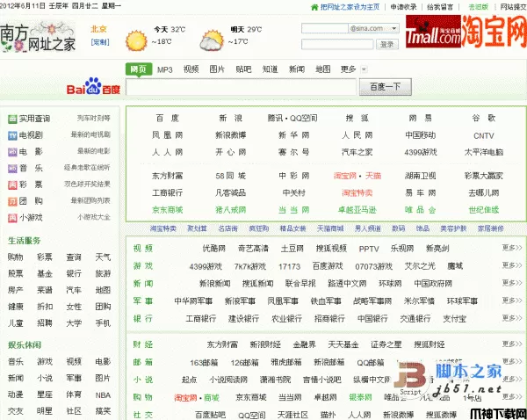Image resolution: width=527 pixels, height=420 pixels.
Task: Select the 贴吧 search tab
Action: pos(243,69)
